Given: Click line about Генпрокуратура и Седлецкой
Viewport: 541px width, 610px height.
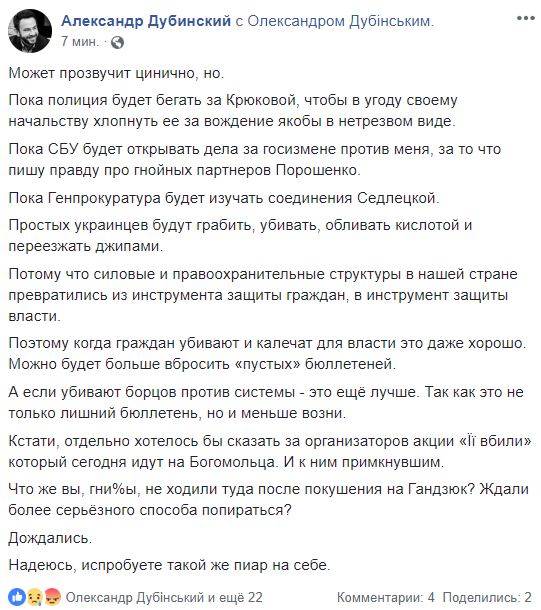Looking at the screenshot, I should tap(224, 198).
